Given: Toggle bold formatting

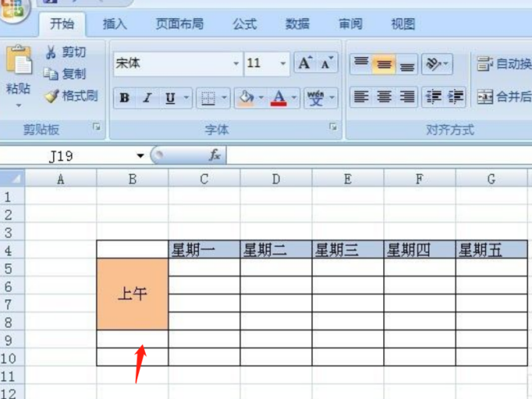Looking at the screenshot, I should coord(124,98).
